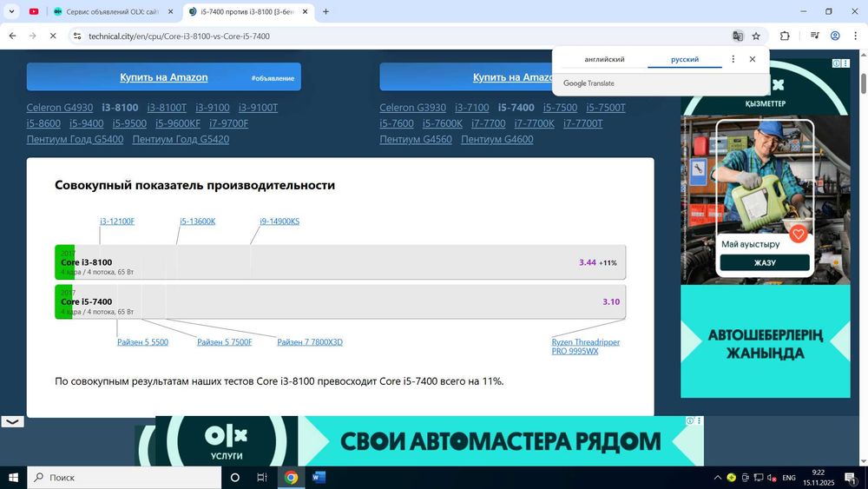This screenshot has height=489, width=868.
Task: Open the i3-7100 link
Action: pyautogui.click(x=471, y=108)
